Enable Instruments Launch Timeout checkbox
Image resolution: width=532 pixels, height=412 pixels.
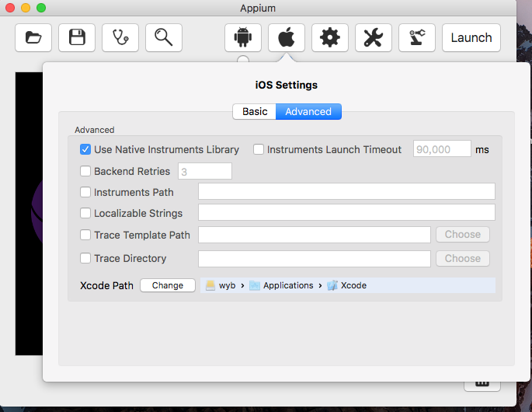point(259,149)
